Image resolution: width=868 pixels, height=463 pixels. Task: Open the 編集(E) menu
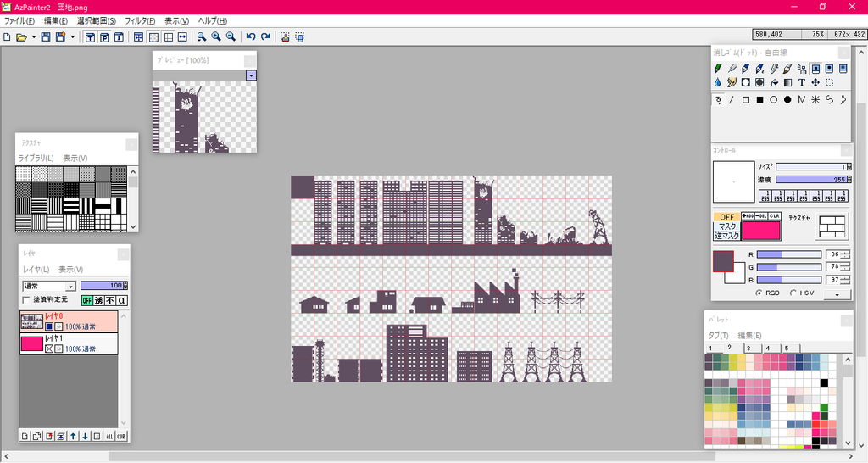point(55,21)
